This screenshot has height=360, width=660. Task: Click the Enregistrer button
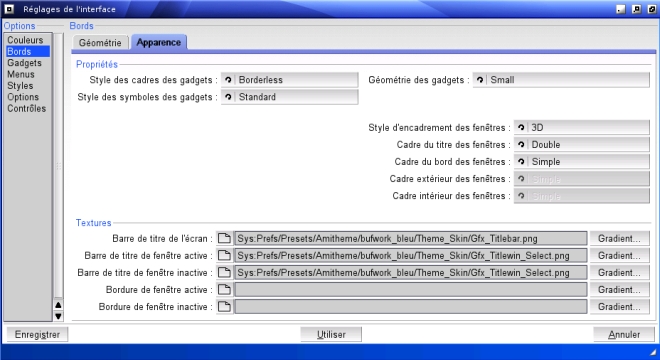pos(37,334)
